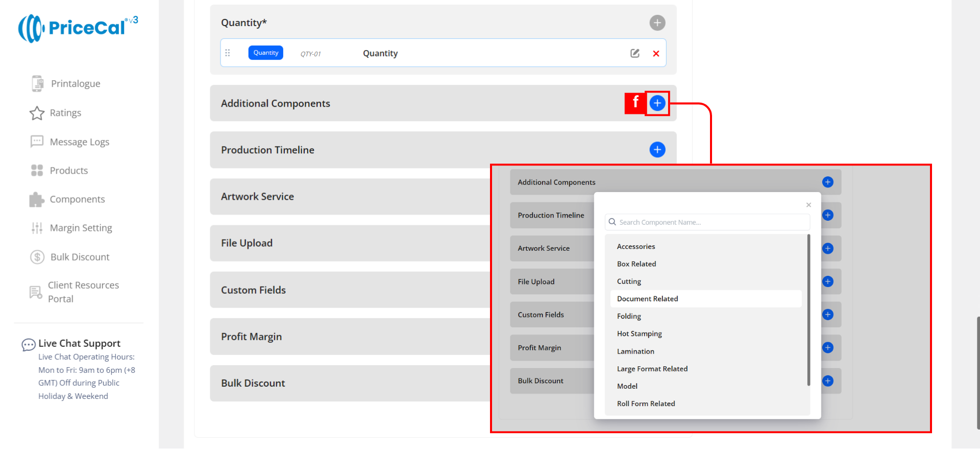Open the Margin Setting page
Image resolution: width=980 pixels, height=449 pixels.
(81, 228)
